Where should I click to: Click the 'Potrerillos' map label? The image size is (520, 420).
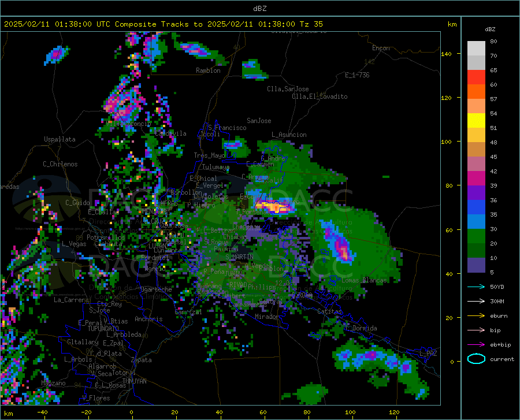[106, 237]
